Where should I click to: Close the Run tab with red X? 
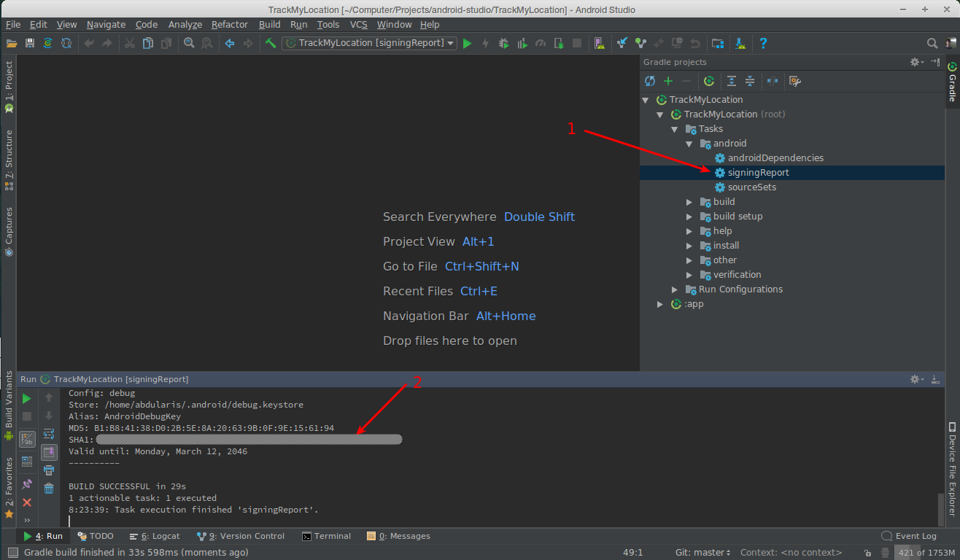[x=27, y=502]
